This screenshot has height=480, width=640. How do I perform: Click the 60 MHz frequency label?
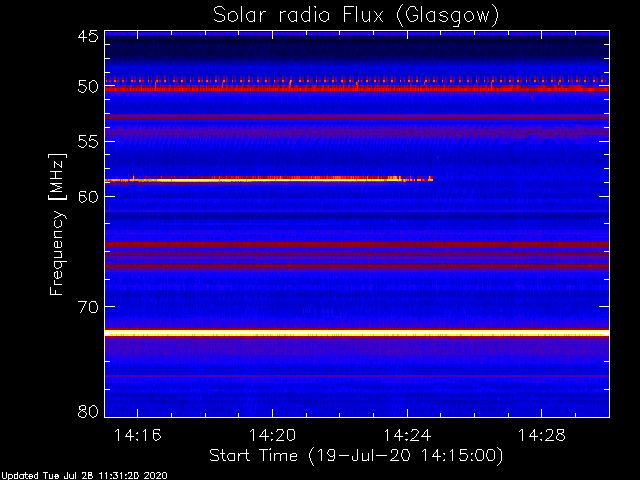[88, 197]
